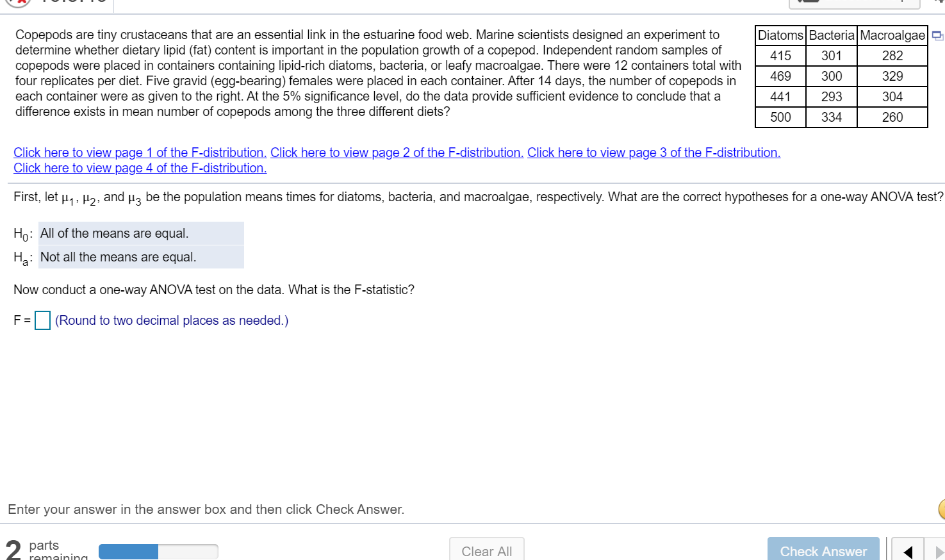Open page 1 of the F-distribution
Screen dimensions: 945x560
coord(140,152)
